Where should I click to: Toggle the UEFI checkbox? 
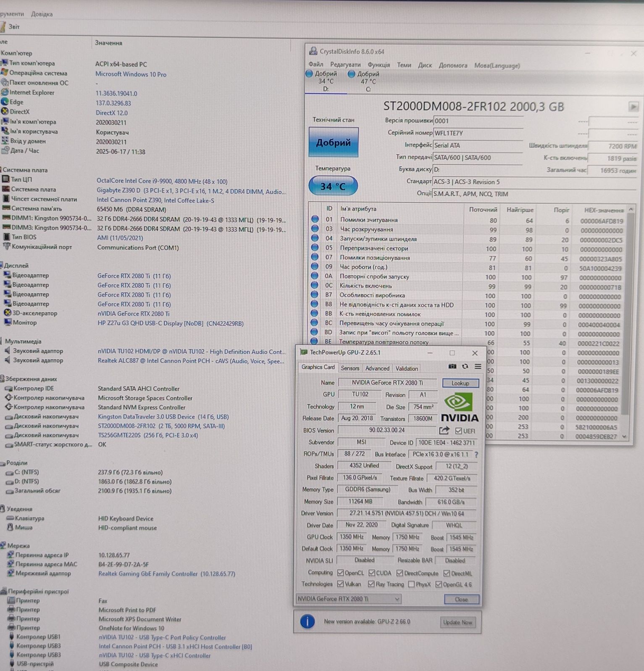459,431
